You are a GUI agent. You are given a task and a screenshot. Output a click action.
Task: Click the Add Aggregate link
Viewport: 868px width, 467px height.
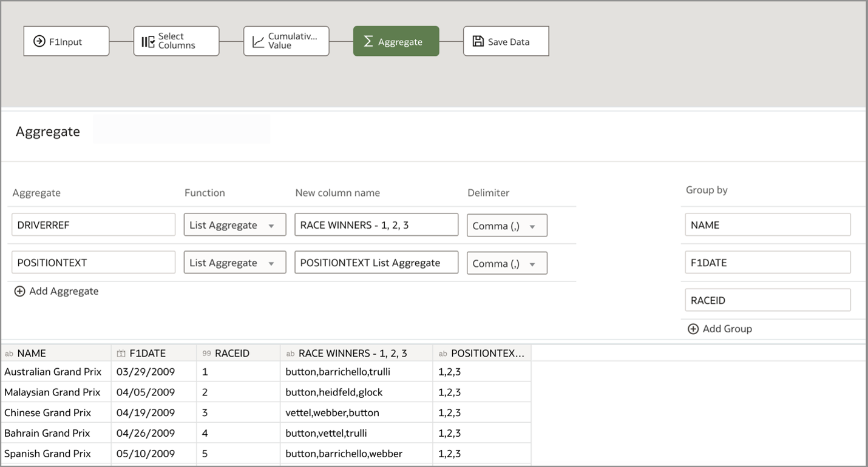(x=56, y=291)
